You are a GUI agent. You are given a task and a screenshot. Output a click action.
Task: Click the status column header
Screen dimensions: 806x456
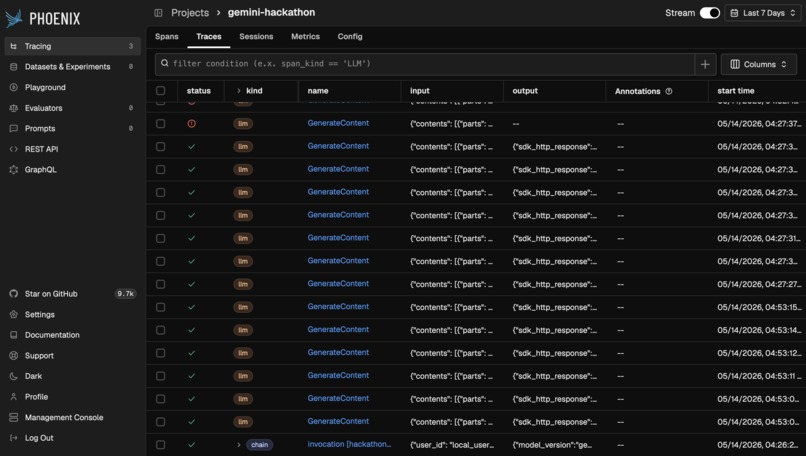coord(198,91)
